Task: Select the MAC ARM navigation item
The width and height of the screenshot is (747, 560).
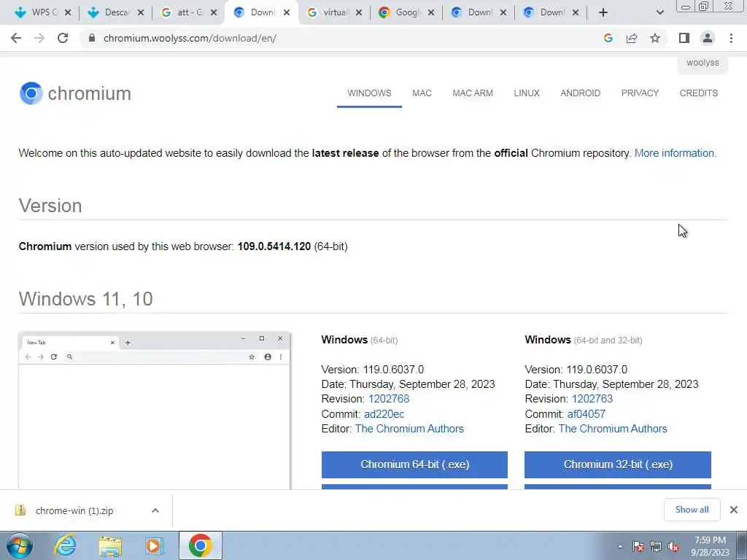Action: 473,93
